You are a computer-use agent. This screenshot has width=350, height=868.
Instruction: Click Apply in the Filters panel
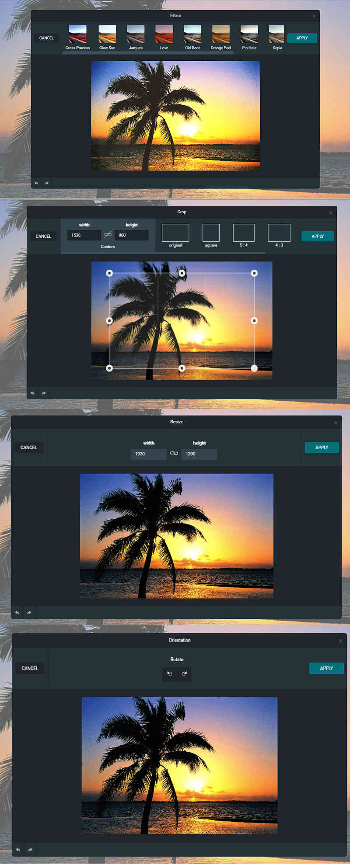click(x=302, y=38)
